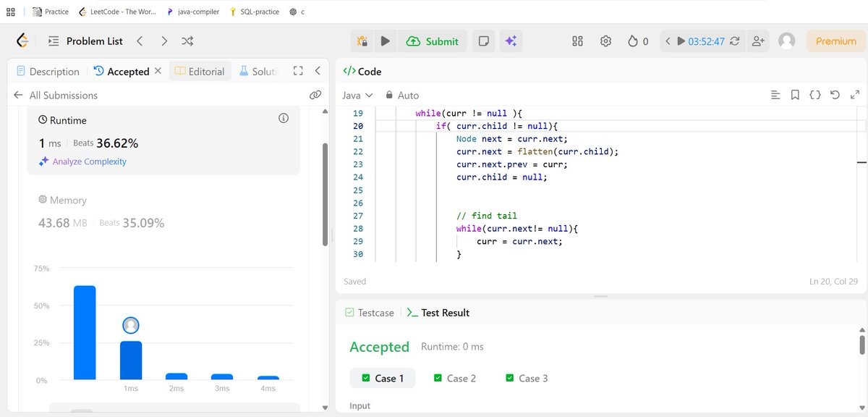Open the SQL-practice bookmark
This screenshot has width=868, height=417.
pyautogui.click(x=255, y=12)
